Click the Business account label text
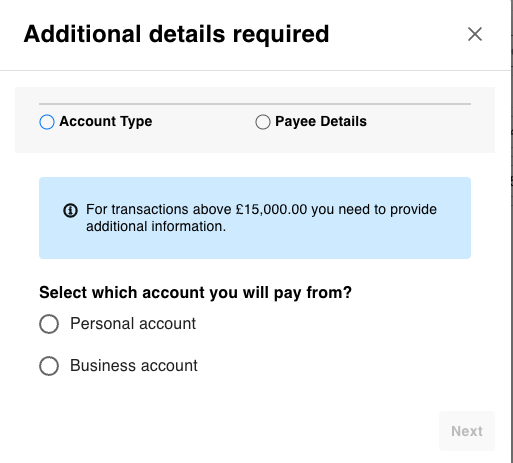The height and width of the screenshot is (463, 513). click(x=134, y=366)
